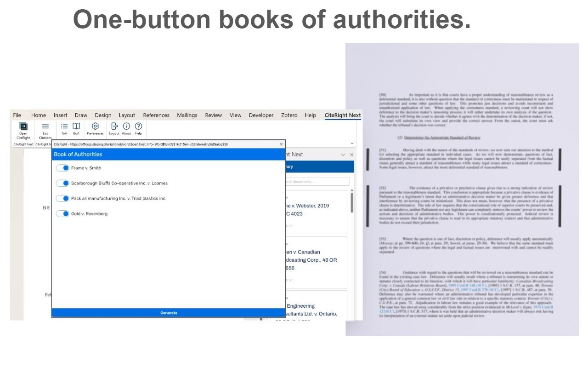
Task: Disable the Gold v. Rosenberg switch
Action: [62, 213]
